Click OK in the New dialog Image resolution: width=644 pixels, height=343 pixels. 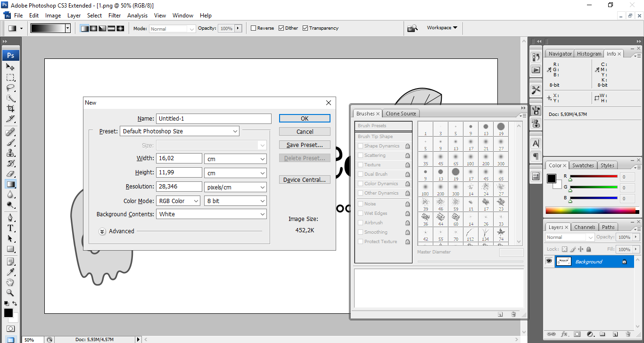[305, 119]
